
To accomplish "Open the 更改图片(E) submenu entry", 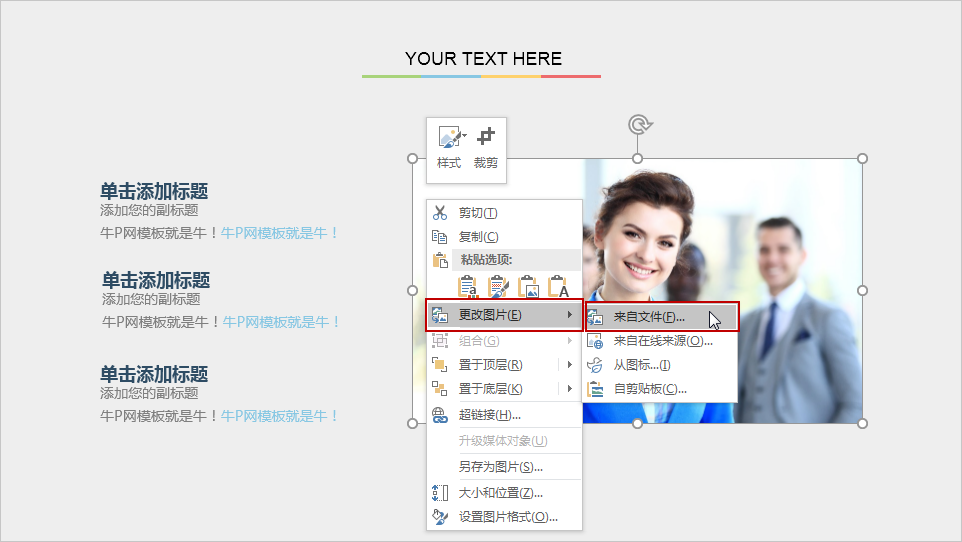I will coord(504,316).
